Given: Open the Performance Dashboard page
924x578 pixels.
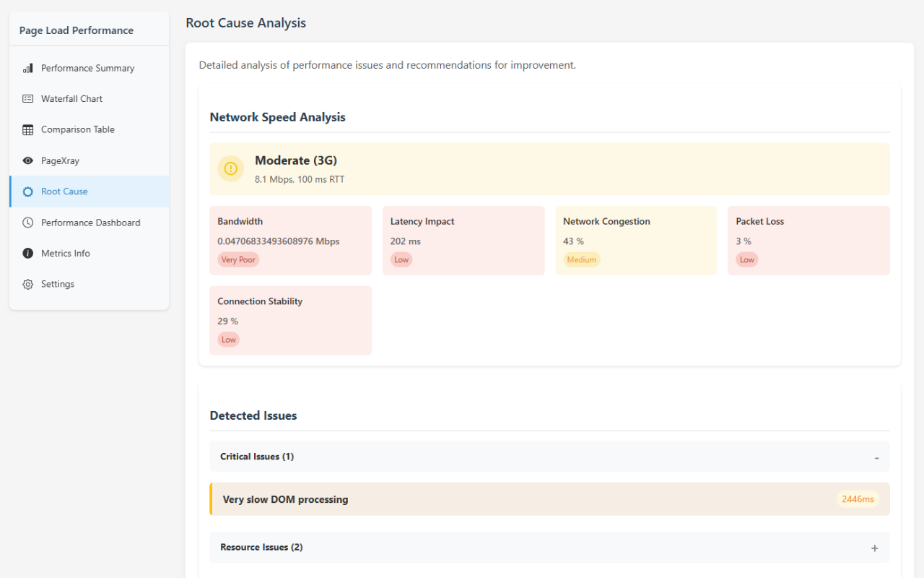Looking at the screenshot, I should coord(90,223).
